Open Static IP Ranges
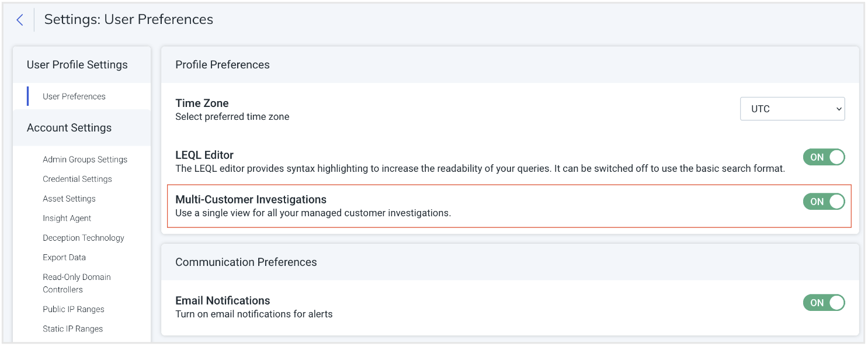 tap(72, 328)
